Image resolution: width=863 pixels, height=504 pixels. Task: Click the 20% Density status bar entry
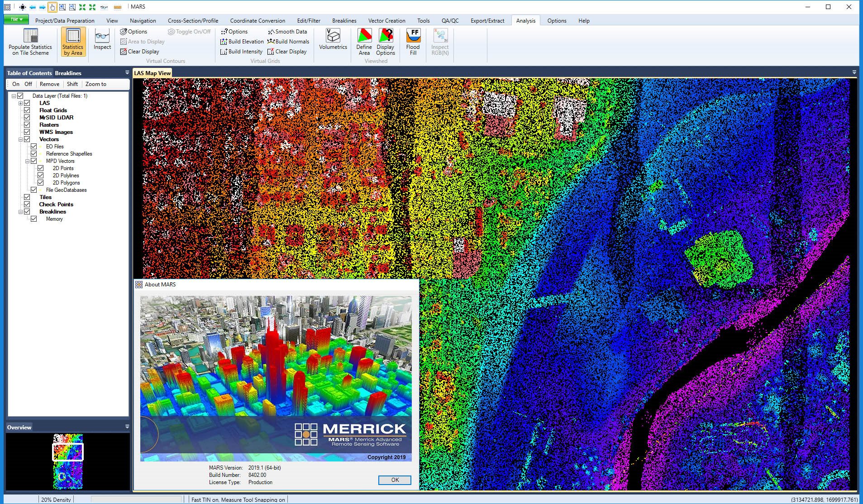(56, 499)
